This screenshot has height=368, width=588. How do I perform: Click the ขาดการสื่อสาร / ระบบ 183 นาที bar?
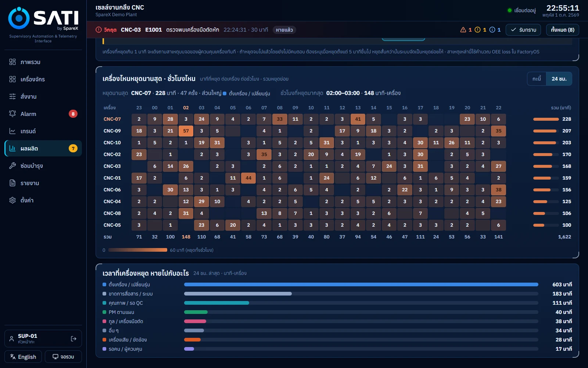(x=238, y=294)
